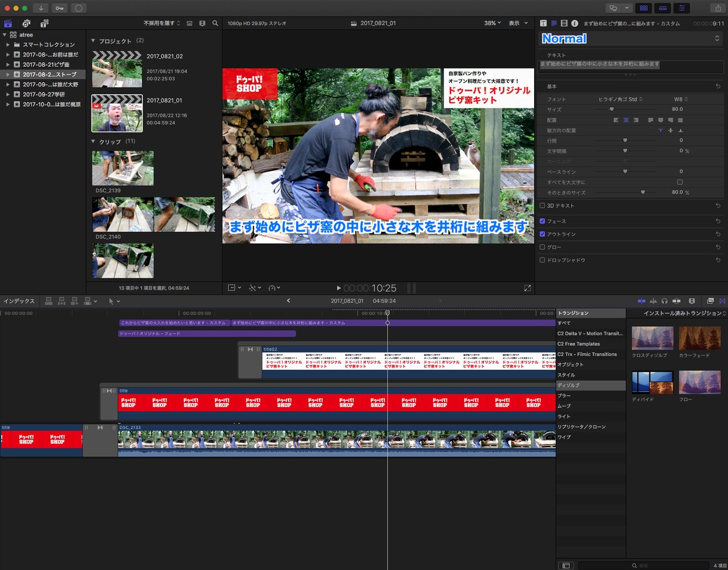Open the 表示 view options dropdown
The image size is (728, 570).
pos(518,23)
